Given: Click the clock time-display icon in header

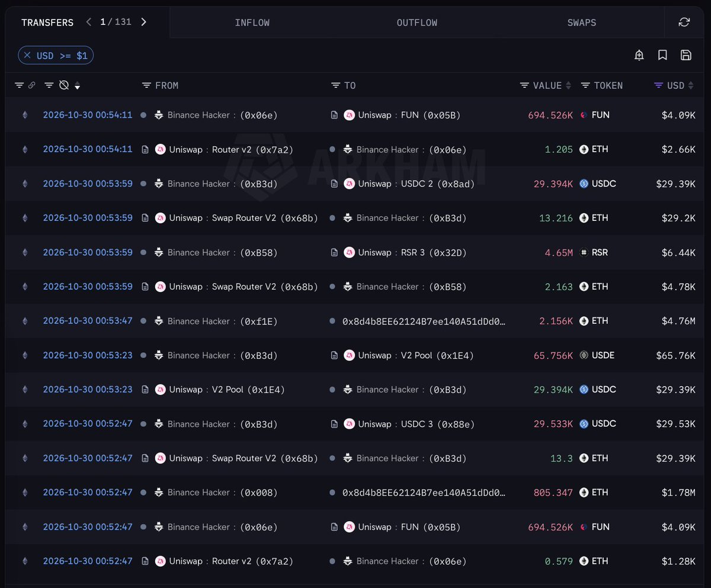Looking at the screenshot, I should click(64, 85).
